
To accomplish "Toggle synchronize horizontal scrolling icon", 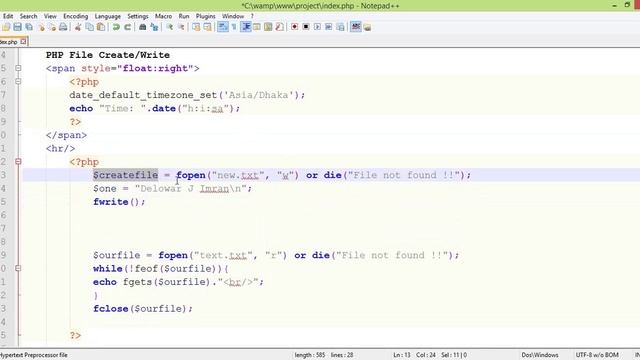I will 207,27.
